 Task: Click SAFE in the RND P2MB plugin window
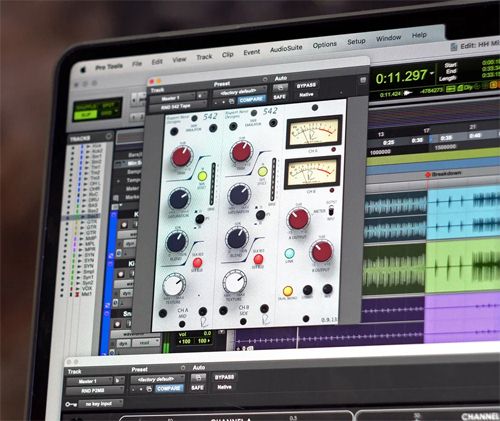tap(197, 388)
